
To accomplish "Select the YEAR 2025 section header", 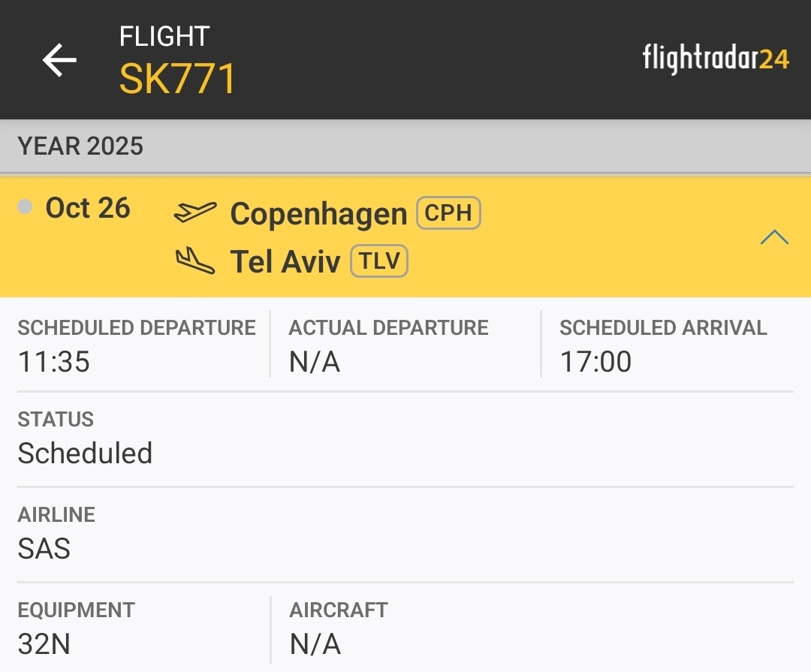I will 80,145.
